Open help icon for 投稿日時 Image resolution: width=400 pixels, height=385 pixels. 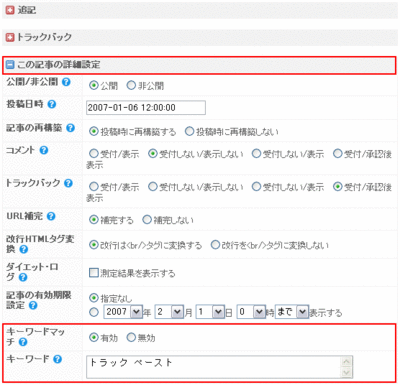[52, 104]
